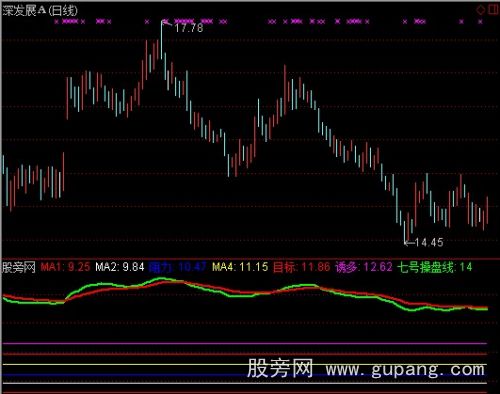Click the MA1: 9.25 indicator value
Screen dimensions: 500x394
[65, 267]
